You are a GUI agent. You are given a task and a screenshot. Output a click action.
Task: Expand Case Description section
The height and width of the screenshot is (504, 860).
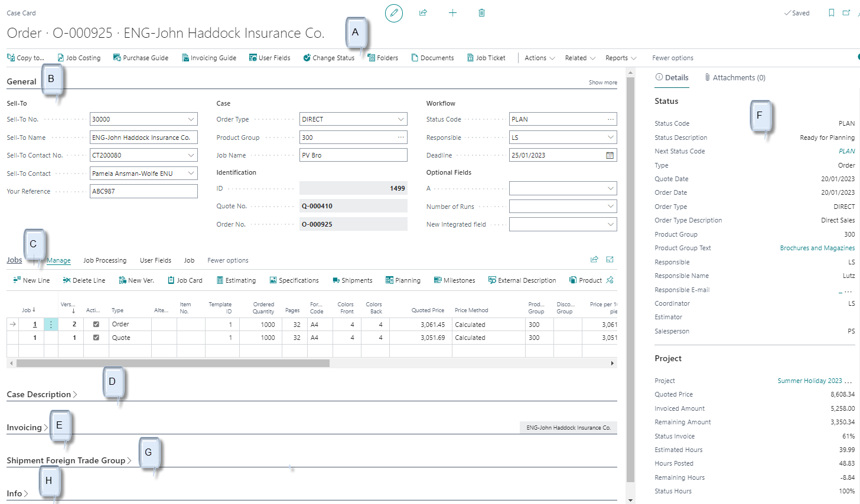[42, 394]
